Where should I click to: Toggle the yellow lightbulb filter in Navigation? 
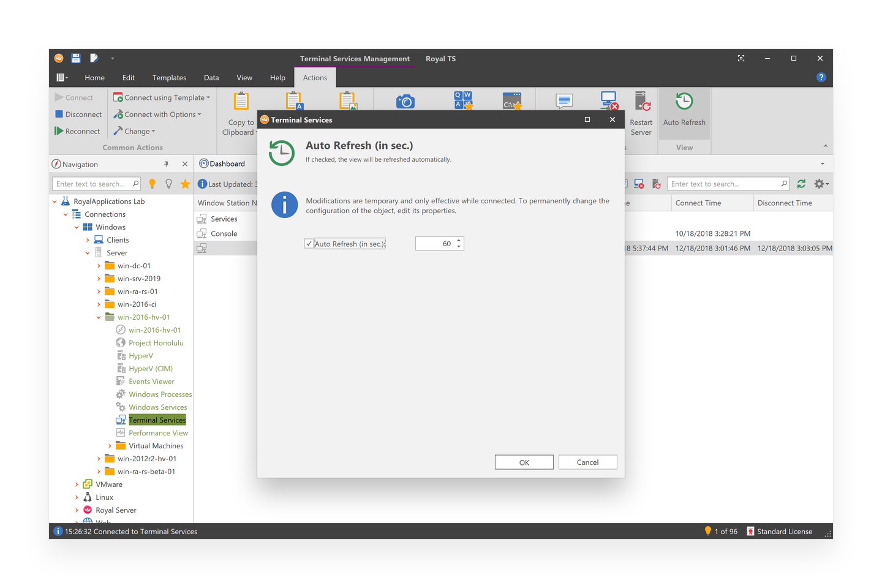click(x=153, y=184)
